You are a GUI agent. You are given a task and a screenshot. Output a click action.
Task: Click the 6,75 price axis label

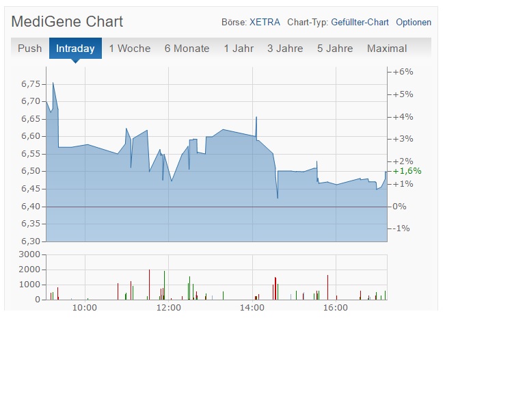point(31,84)
